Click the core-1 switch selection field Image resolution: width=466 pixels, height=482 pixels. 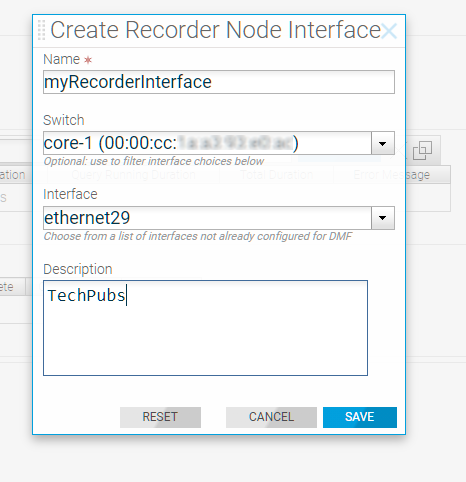pyautogui.click(x=207, y=143)
